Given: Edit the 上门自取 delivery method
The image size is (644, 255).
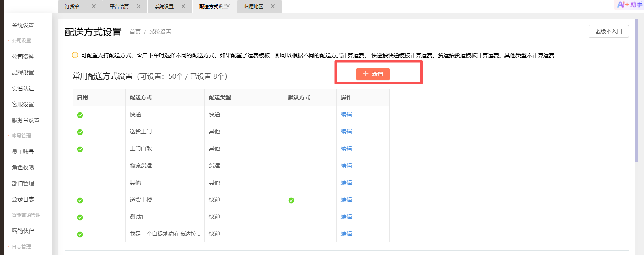Looking at the screenshot, I should (346, 148).
